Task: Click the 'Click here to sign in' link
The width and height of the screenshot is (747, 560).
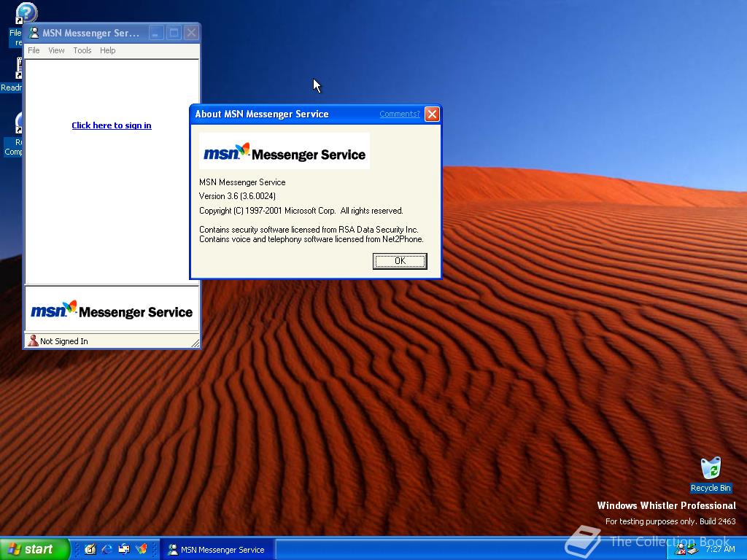Action: tap(112, 125)
